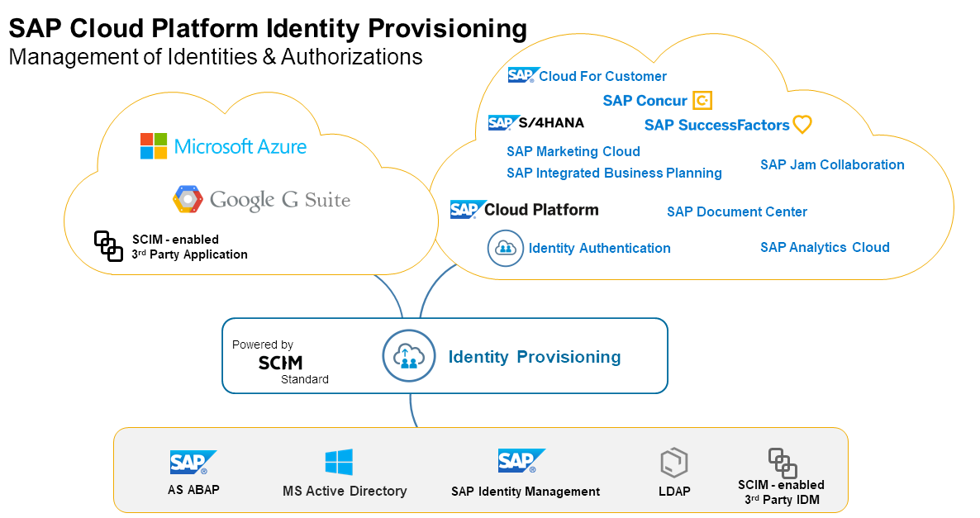Click the SCIM-enabled 3rd Party IDM icon
The image size is (980, 518).
pos(783,463)
